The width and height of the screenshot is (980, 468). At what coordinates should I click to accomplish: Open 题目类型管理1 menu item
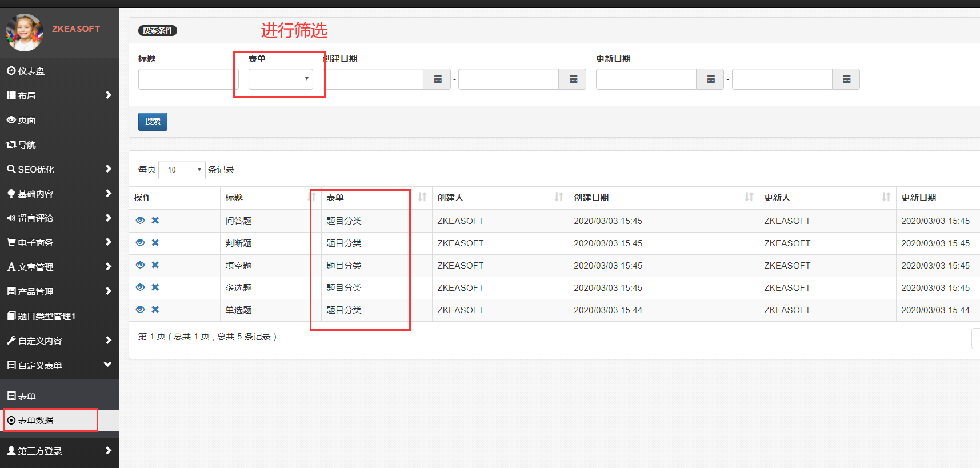(59, 316)
